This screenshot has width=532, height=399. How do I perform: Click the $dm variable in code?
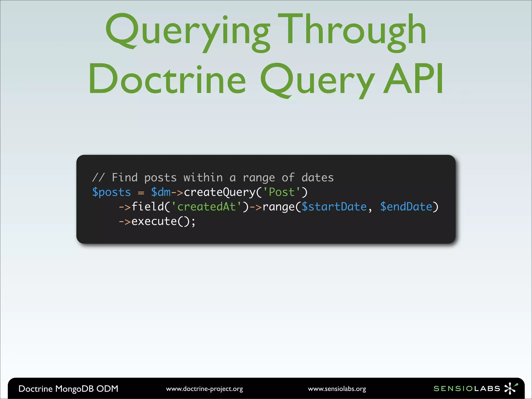161,192
